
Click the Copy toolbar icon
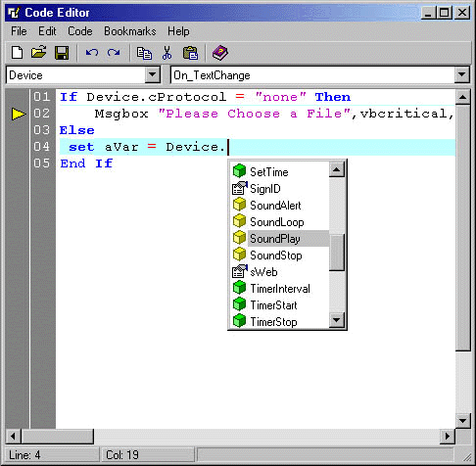click(x=144, y=53)
